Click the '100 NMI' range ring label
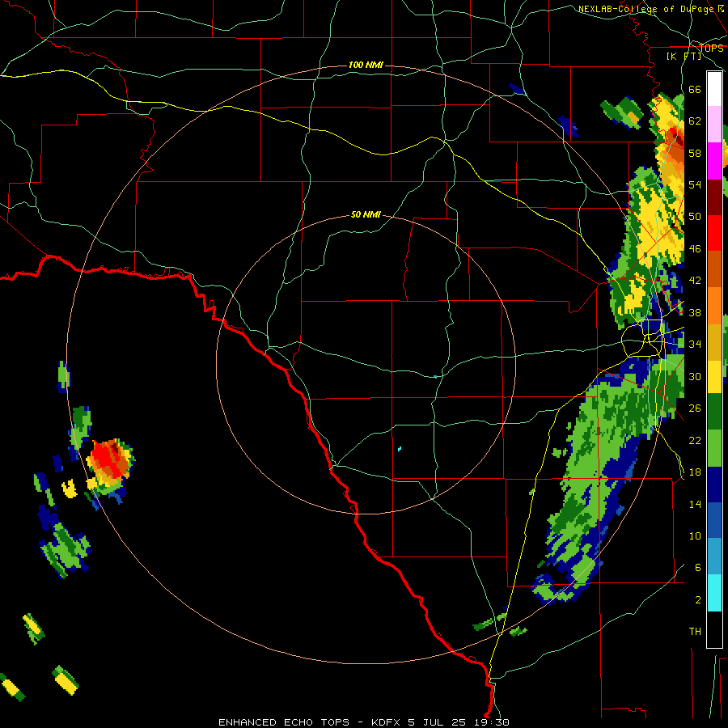 366,65
